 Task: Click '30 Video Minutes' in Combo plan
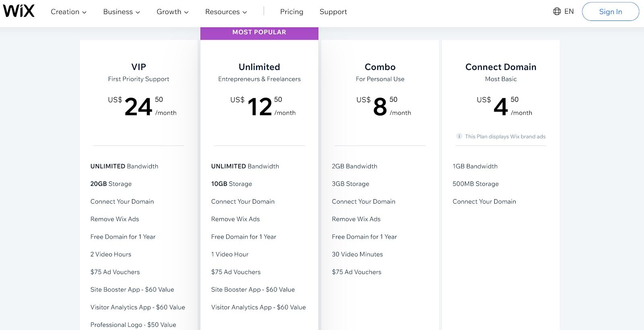pyautogui.click(x=357, y=254)
